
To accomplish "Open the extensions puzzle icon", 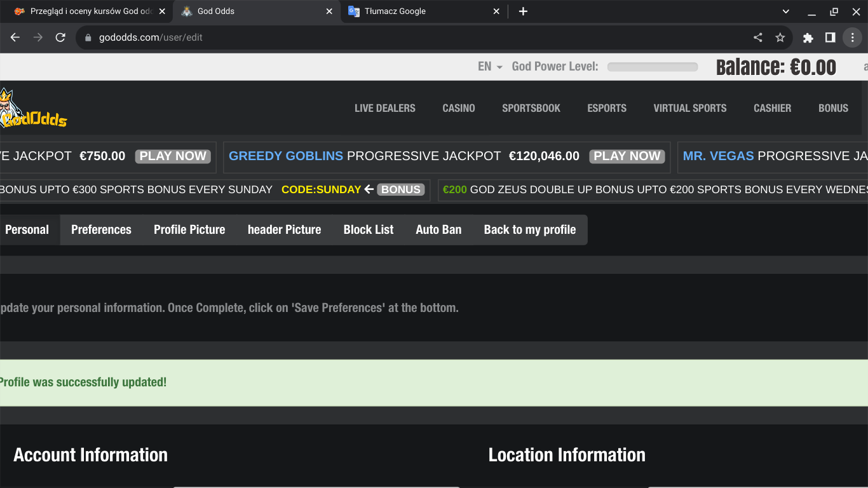I will 808,37.
